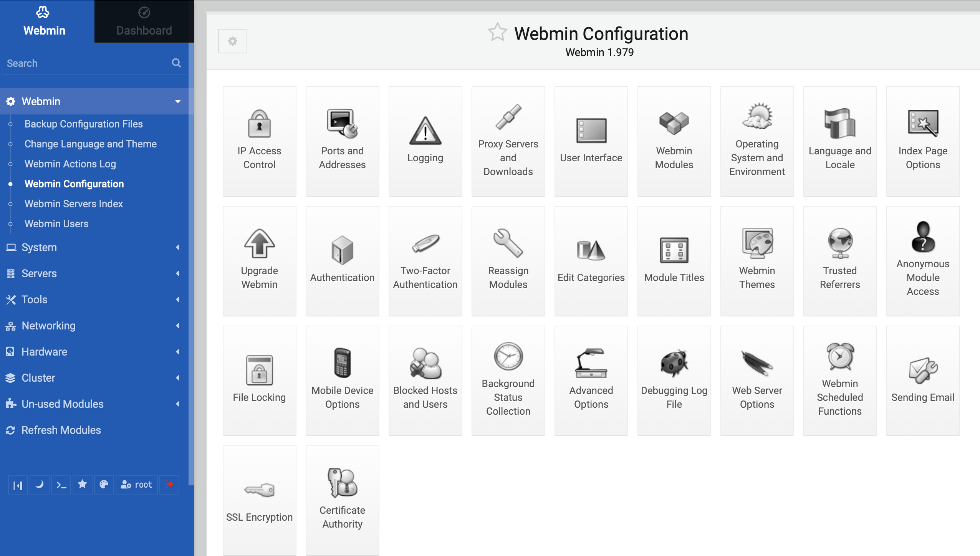Open the SSL Encryption key icon

click(259, 490)
